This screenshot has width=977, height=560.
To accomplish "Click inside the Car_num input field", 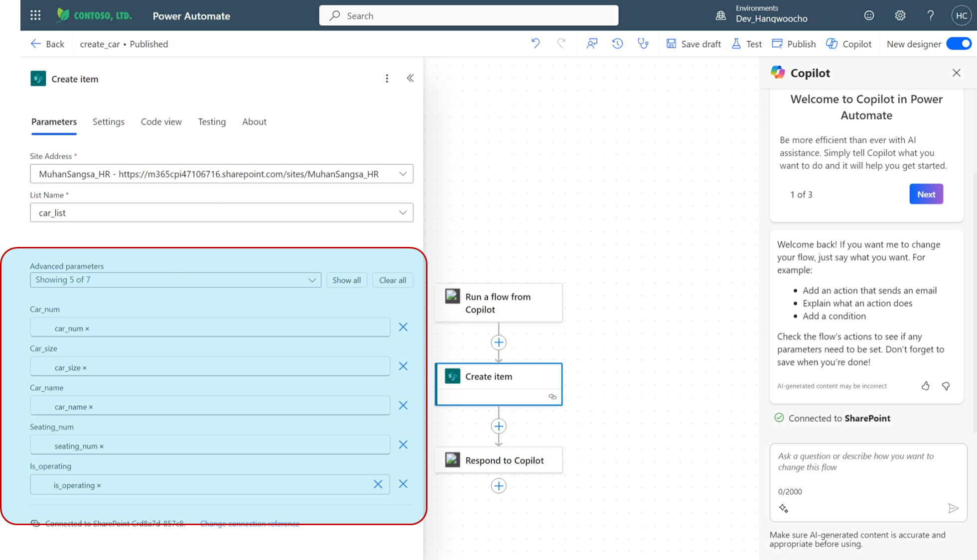I will (x=210, y=327).
